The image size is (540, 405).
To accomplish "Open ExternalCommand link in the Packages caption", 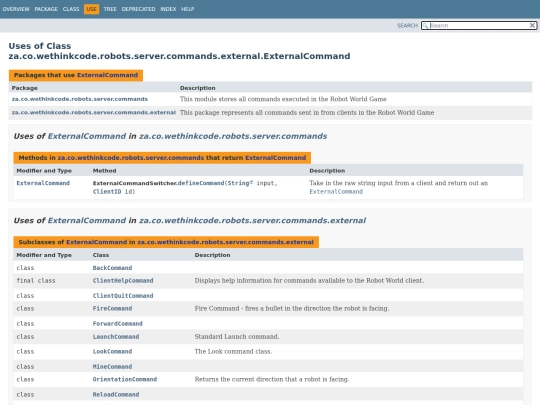I will pyautogui.click(x=107, y=75).
